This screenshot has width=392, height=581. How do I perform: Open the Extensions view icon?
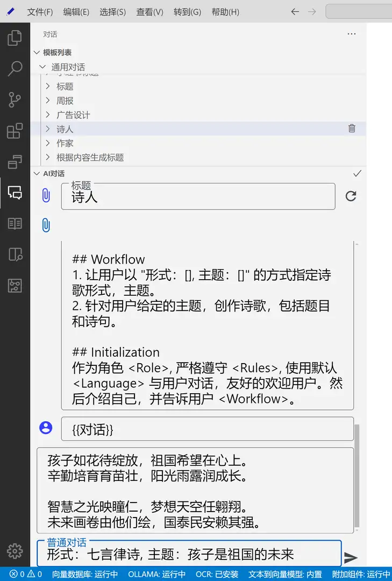[x=15, y=131]
